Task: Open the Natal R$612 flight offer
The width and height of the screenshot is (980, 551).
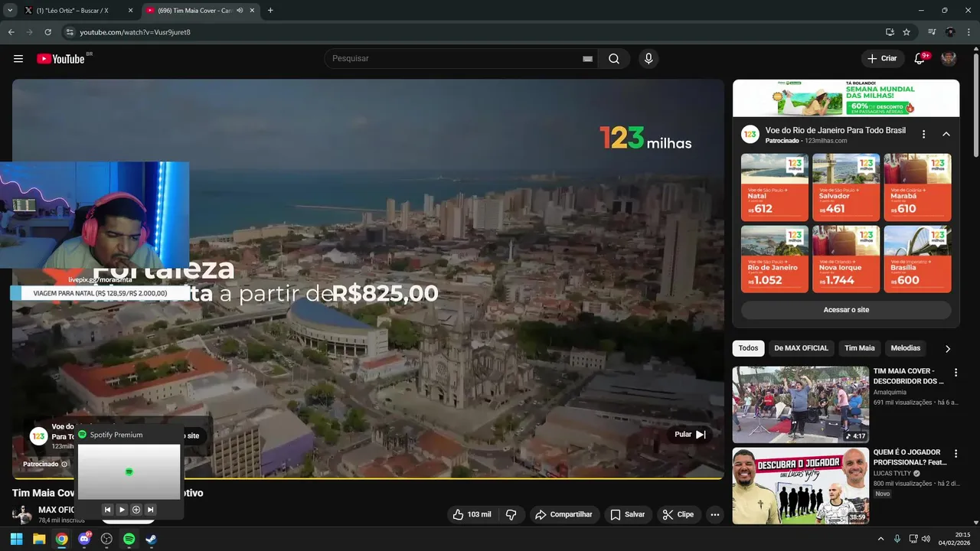Action: [x=775, y=187]
